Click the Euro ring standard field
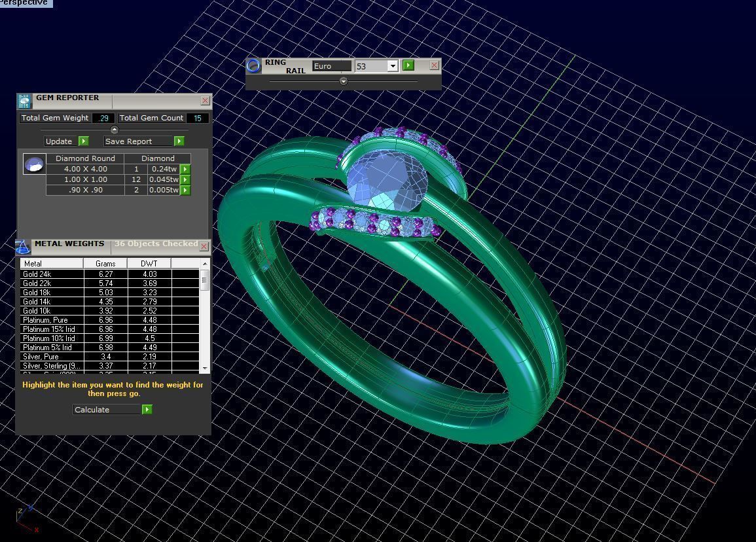 click(x=332, y=66)
